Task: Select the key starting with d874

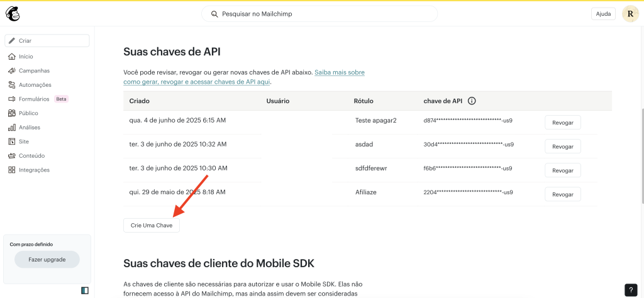Action: (468, 121)
